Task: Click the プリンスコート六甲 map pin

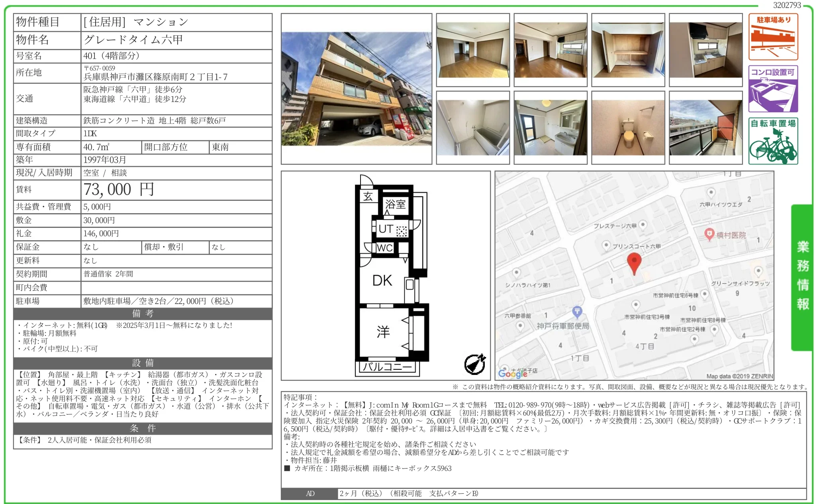Action: coord(605,245)
